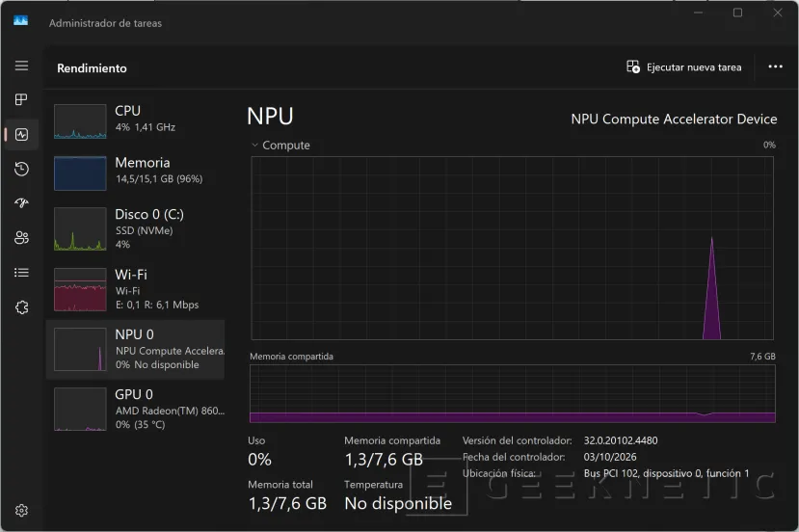This screenshot has height=532, width=799.
Task: Click the run new task icon
Action: click(633, 66)
